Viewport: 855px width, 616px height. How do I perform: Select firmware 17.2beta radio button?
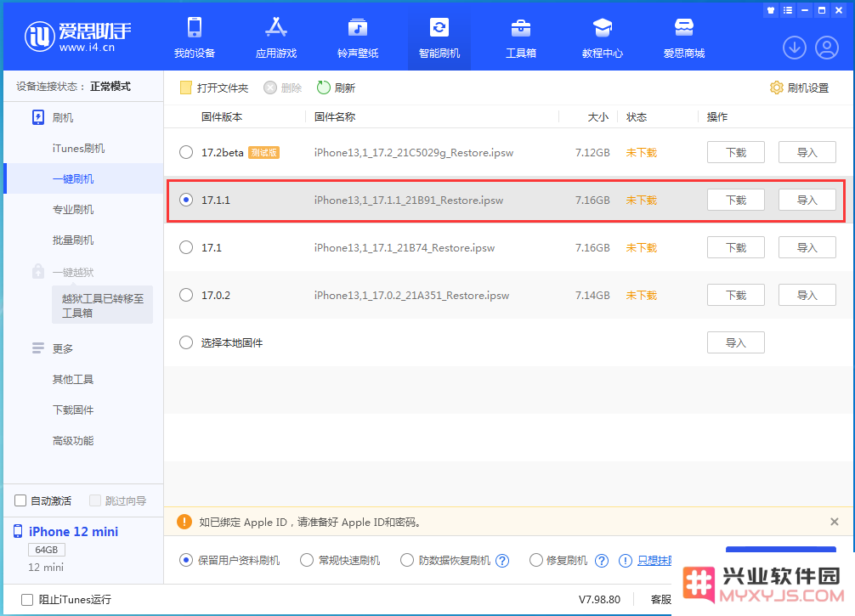click(x=186, y=152)
